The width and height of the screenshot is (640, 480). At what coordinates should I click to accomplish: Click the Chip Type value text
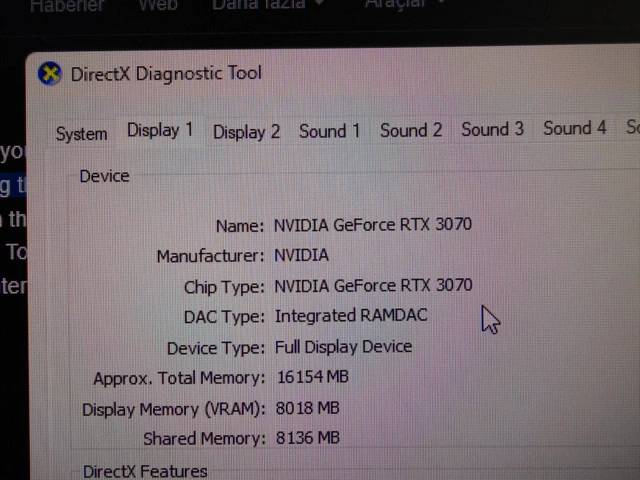coord(373,285)
